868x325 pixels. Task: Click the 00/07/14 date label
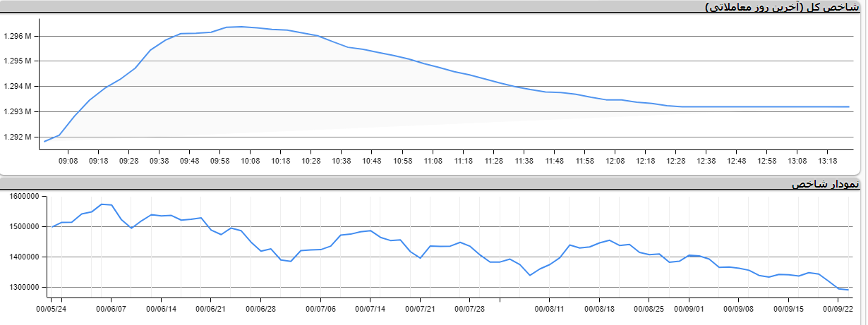coord(370,308)
